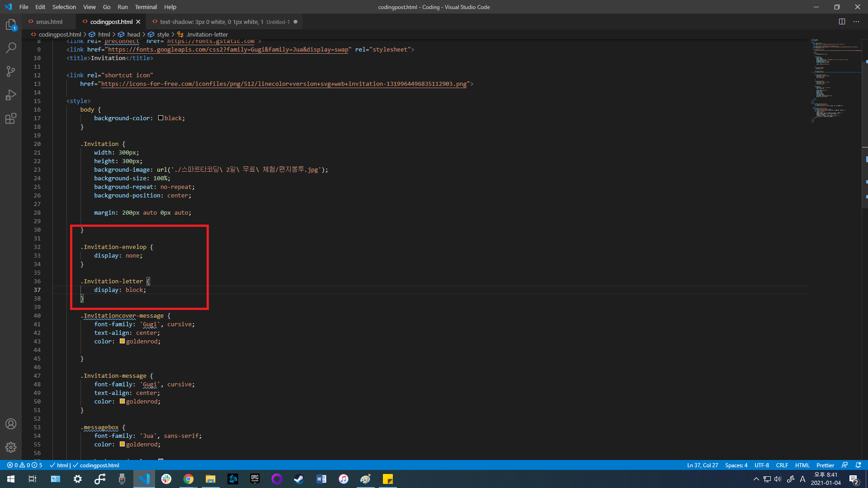Click the goldenrod color swatch on line 43
Image resolution: width=868 pixels, height=488 pixels.
tap(122, 341)
